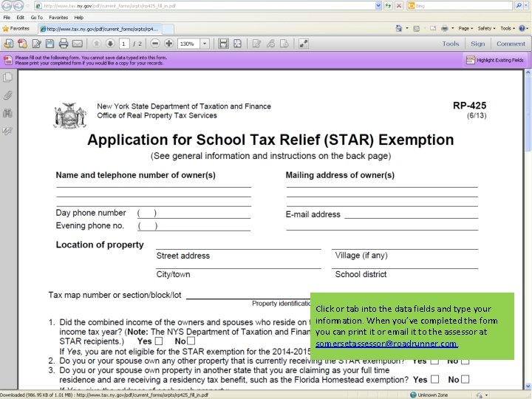532x399 pixels.
Task: Open the page thumbnails panel icon
Action: coord(7,78)
